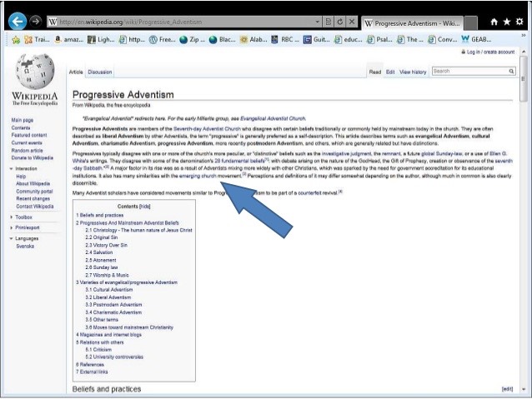Follow the investigative judgment link

point(347,153)
